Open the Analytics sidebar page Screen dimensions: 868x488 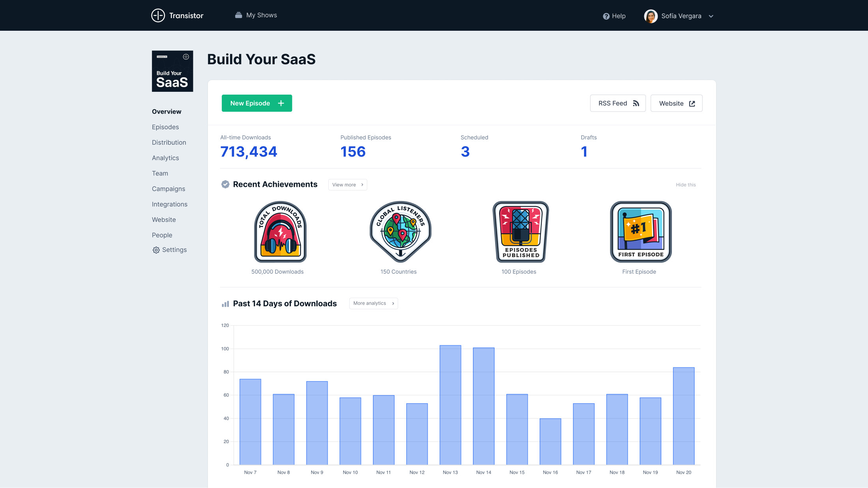point(165,158)
